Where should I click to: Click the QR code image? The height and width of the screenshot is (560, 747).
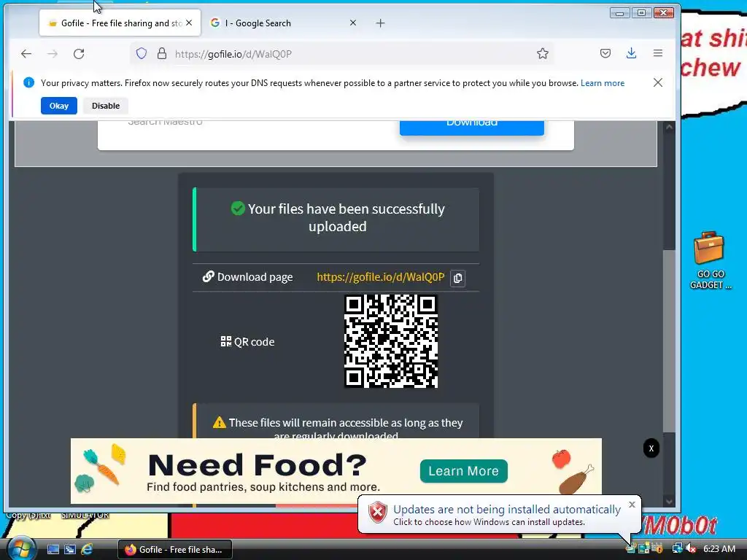click(391, 341)
